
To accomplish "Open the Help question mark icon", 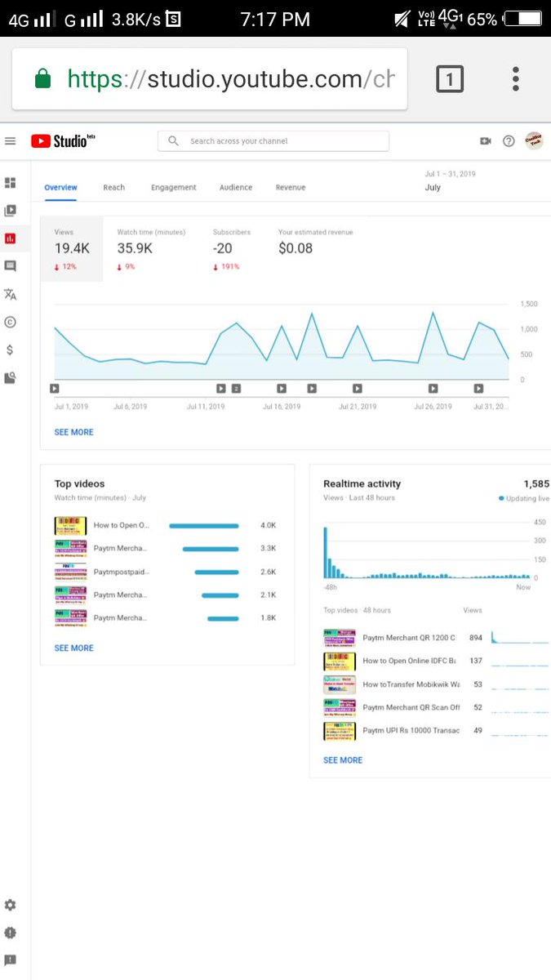I will click(x=509, y=141).
